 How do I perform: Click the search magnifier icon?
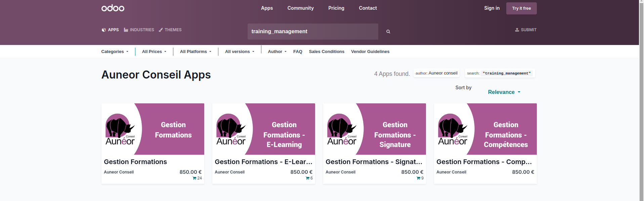(x=388, y=32)
